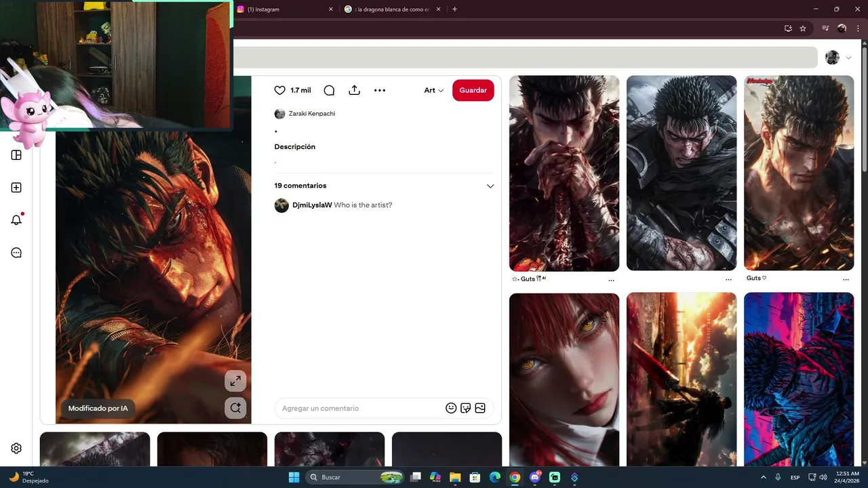The image size is (868, 488).
Task: Open the 'Guts ♡' pin thumbnail
Action: pyautogui.click(x=799, y=173)
